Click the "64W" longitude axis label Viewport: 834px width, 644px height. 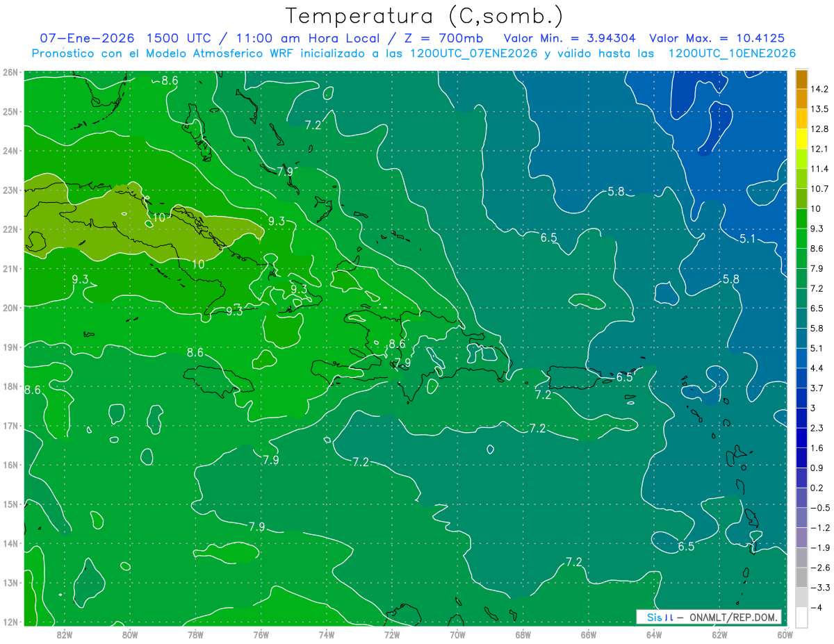(654, 634)
